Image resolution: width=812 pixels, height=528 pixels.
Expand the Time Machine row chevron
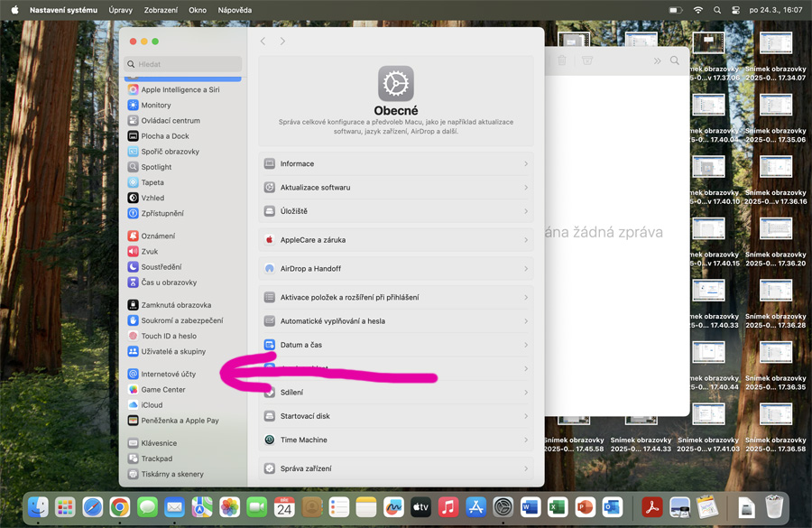click(x=526, y=440)
